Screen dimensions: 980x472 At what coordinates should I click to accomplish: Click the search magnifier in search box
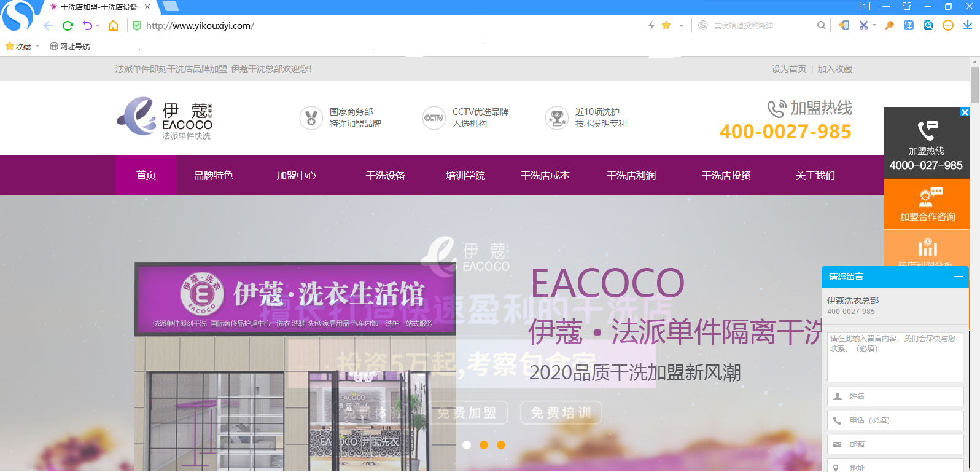[821, 25]
